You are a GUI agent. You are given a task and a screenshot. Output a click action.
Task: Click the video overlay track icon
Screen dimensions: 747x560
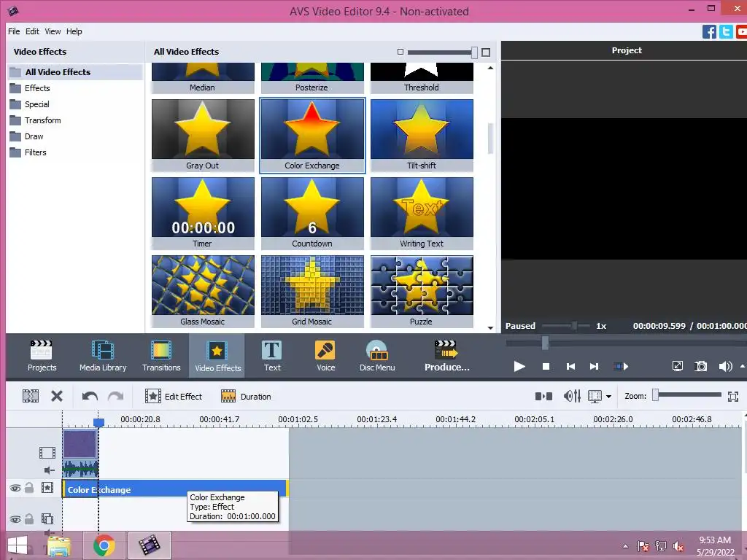[47, 518]
